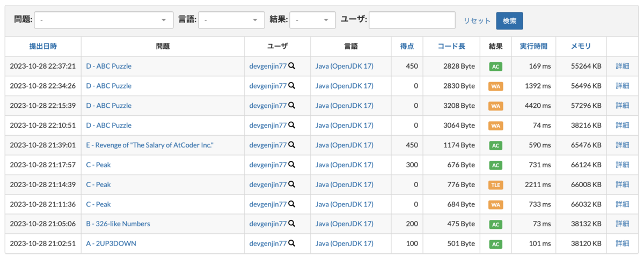This screenshot has width=644, height=259.
Task: Click AC badge in 21:05:06 row
Action: coord(496,224)
